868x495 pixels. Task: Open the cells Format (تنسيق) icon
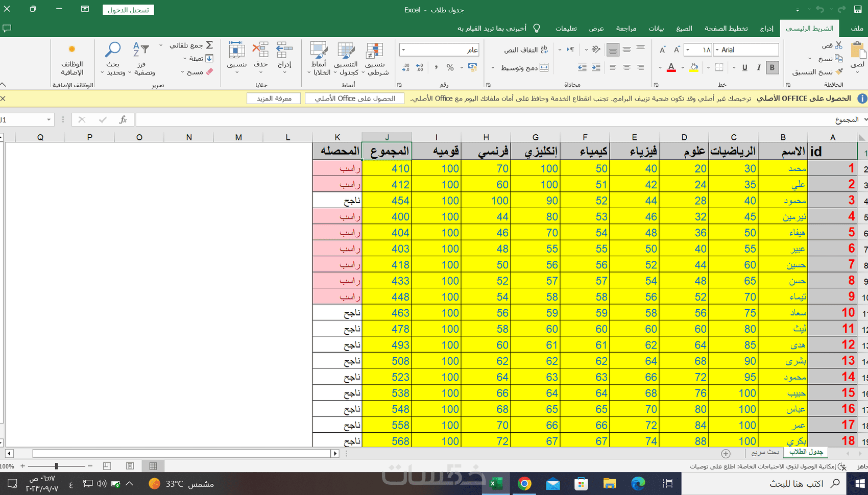tap(236, 50)
